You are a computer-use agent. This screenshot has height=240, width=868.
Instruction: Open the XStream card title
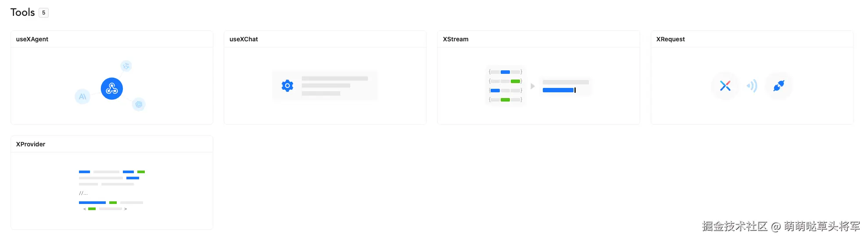pos(456,39)
